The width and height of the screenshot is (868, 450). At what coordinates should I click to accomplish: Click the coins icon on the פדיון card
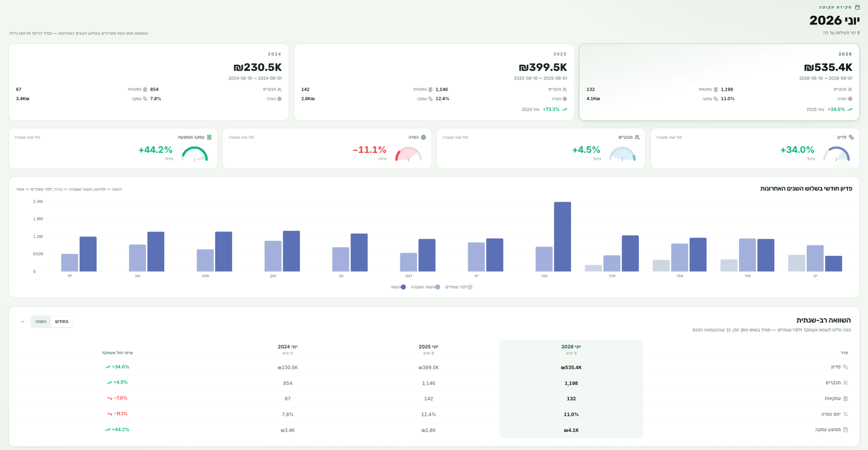(851, 137)
